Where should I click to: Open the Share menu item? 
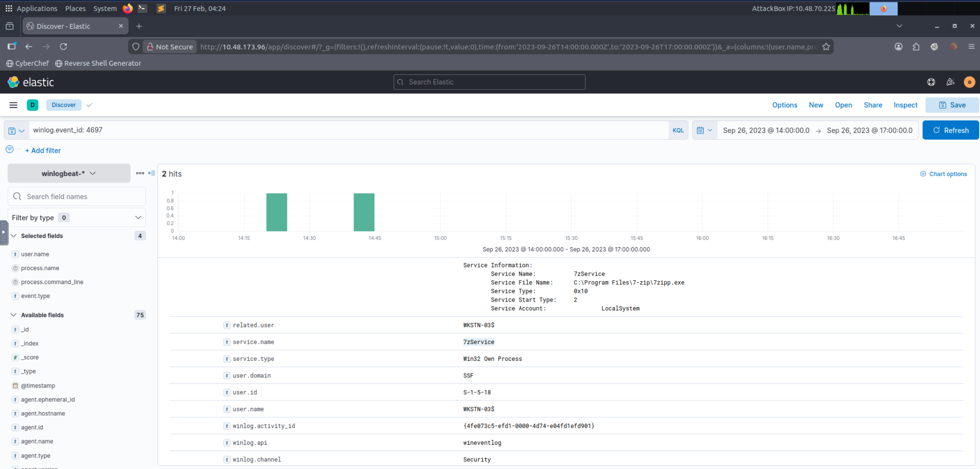coord(872,105)
